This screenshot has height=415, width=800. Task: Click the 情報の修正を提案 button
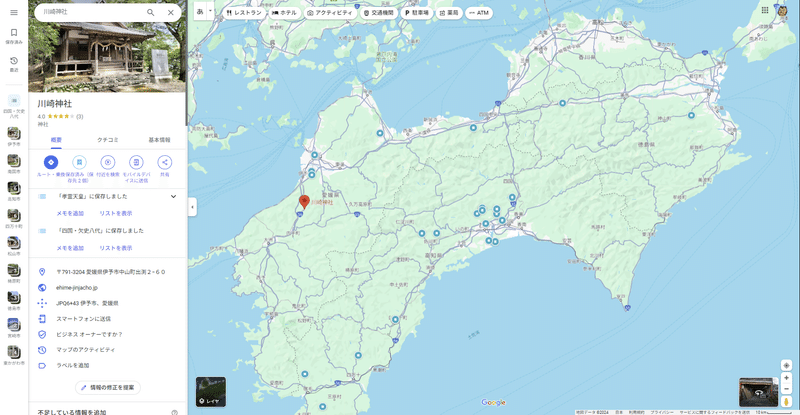108,387
